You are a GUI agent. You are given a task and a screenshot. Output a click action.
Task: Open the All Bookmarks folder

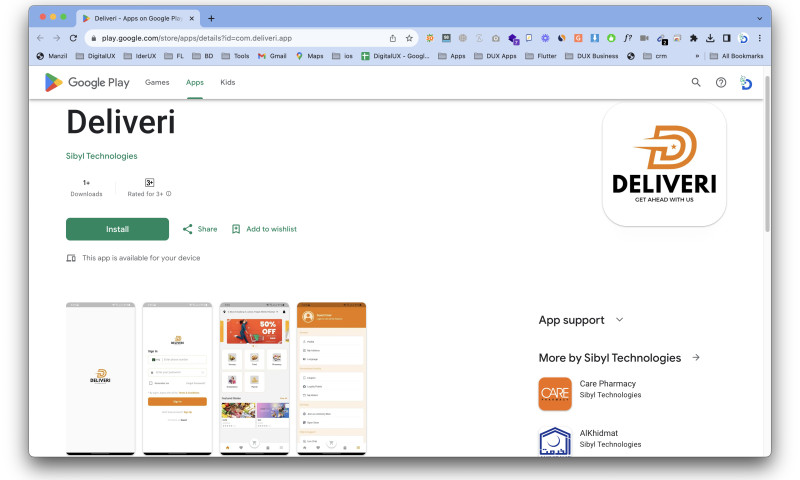(737, 56)
